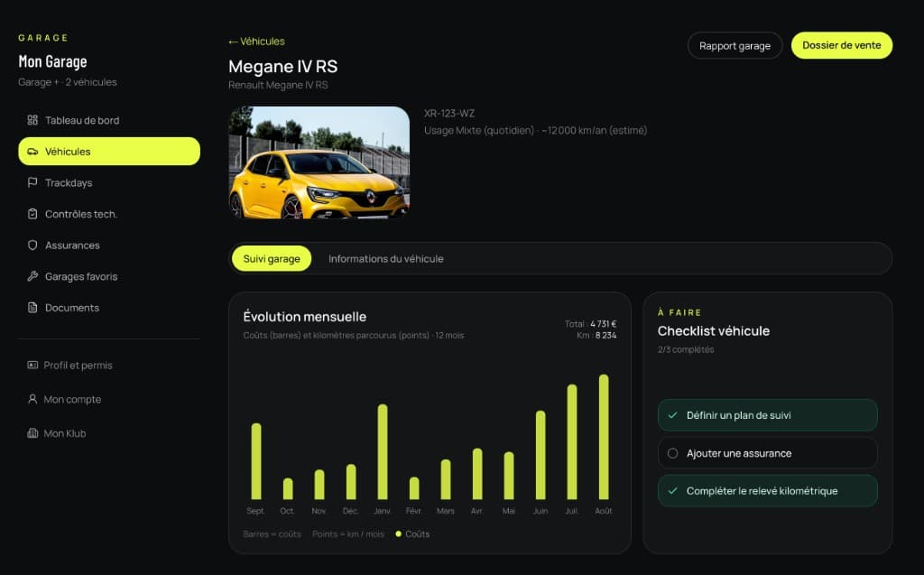Screen dimensions: 924x575
Task: Open Ajouter une assurance checklist item
Action: tap(767, 453)
